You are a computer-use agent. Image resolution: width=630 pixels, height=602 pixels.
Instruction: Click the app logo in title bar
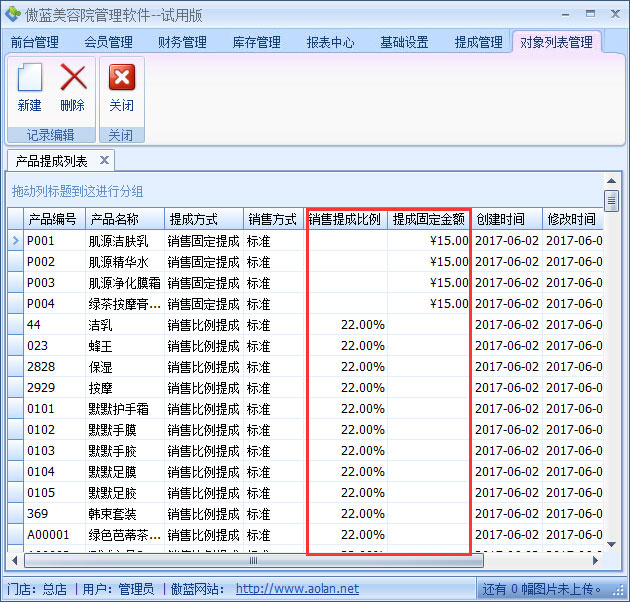pos(13,14)
